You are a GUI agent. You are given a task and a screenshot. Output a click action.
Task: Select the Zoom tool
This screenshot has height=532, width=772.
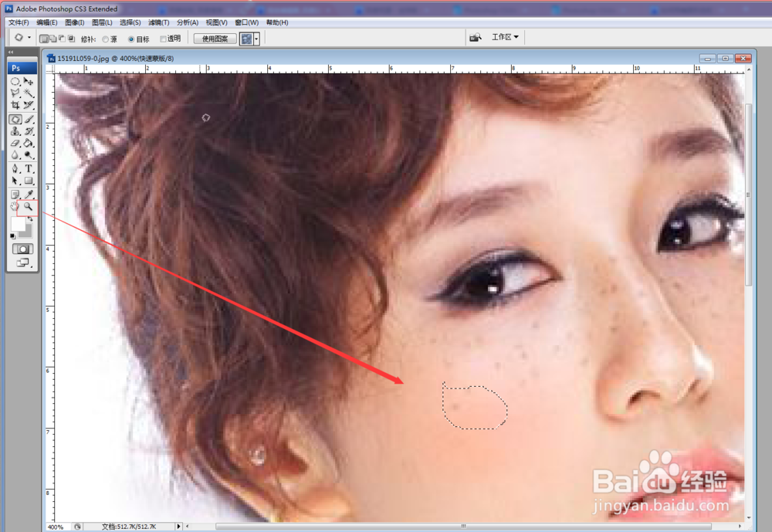[x=28, y=206]
